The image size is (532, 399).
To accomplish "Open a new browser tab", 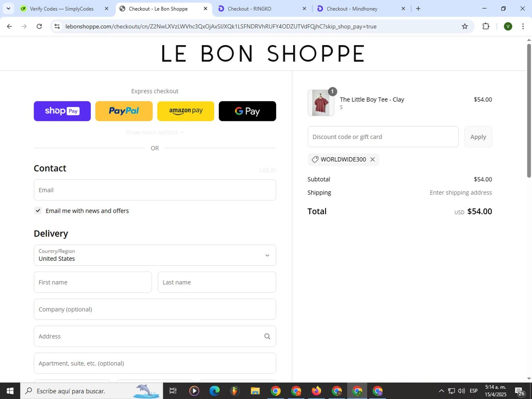I will 418,9.
